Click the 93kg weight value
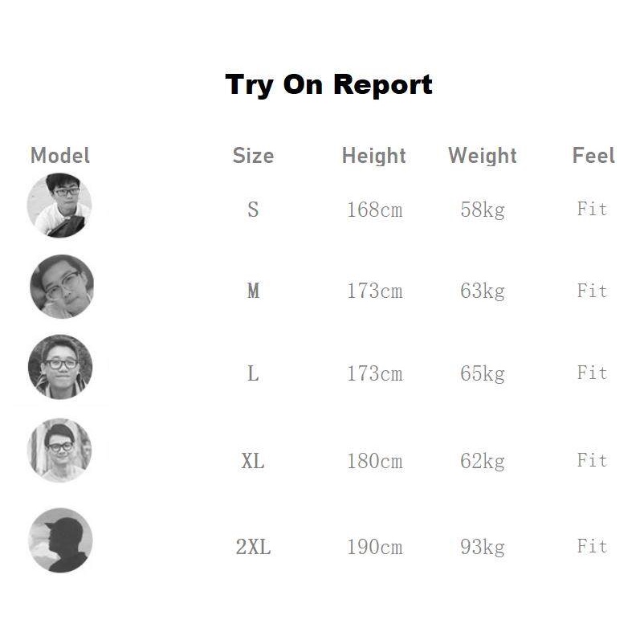644x644 pixels. tap(483, 548)
